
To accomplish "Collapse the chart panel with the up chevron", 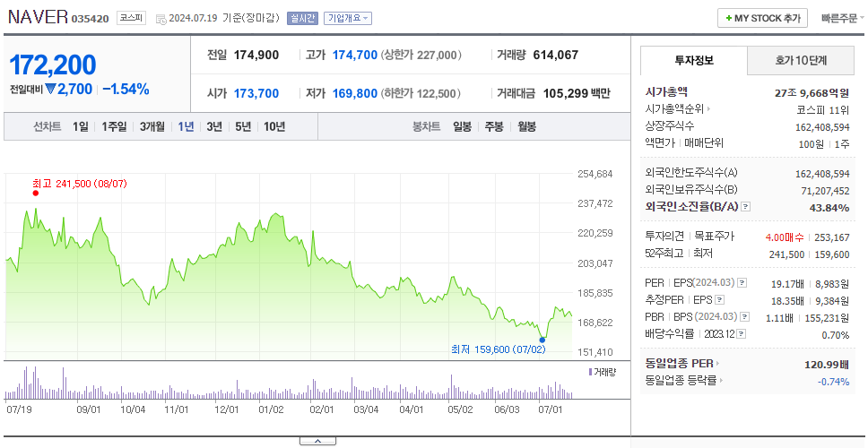I will (x=317, y=442).
